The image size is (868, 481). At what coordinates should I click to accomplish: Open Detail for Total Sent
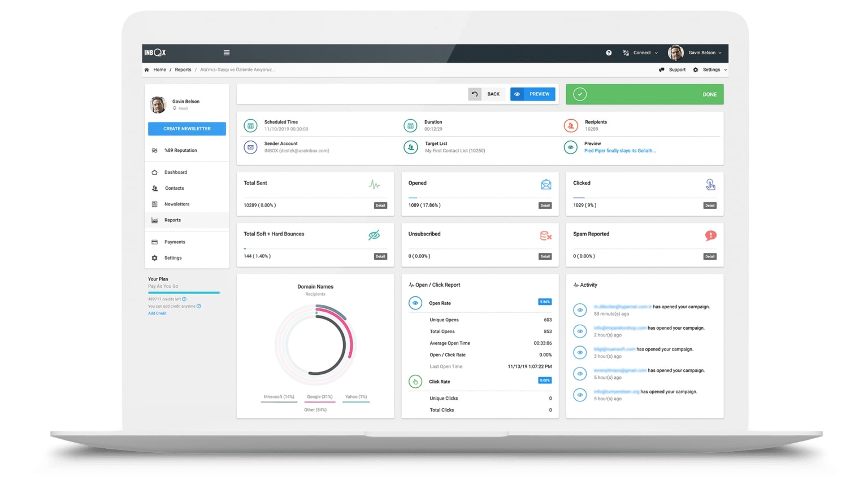380,205
